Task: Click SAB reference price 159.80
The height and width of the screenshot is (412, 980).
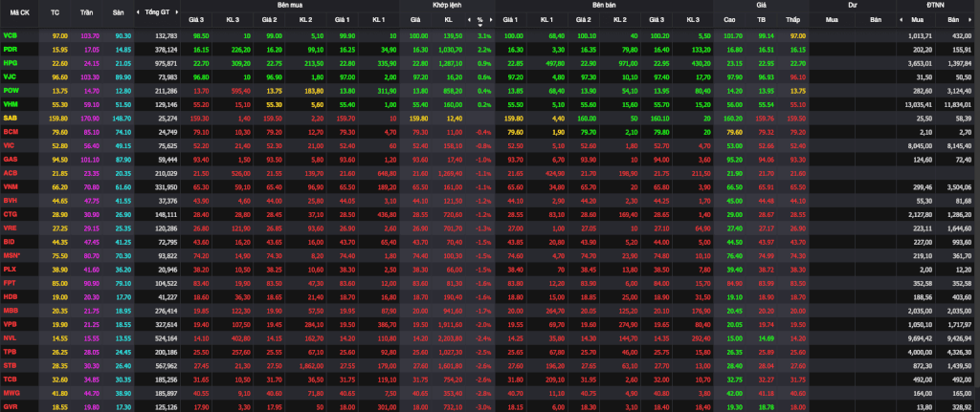Action: (58, 118)
